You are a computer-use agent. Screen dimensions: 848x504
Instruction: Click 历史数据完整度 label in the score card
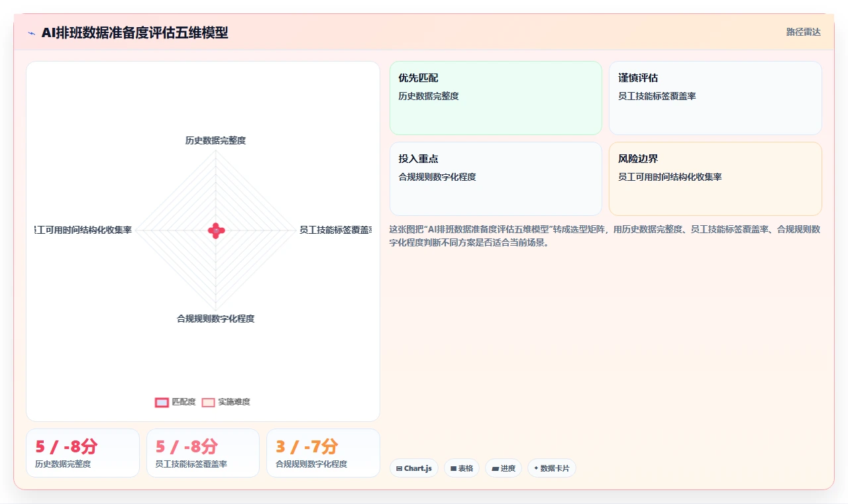coord(63,464)
